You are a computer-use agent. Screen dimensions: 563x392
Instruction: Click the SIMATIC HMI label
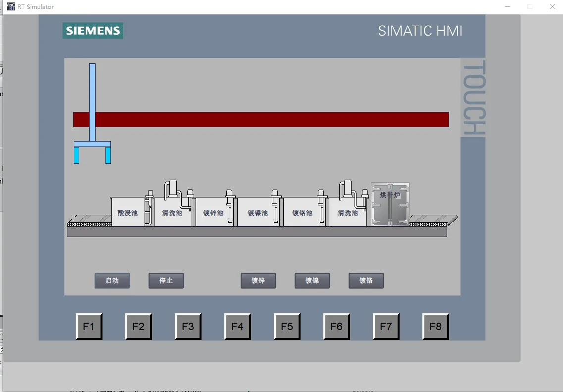tap(420, 31)
